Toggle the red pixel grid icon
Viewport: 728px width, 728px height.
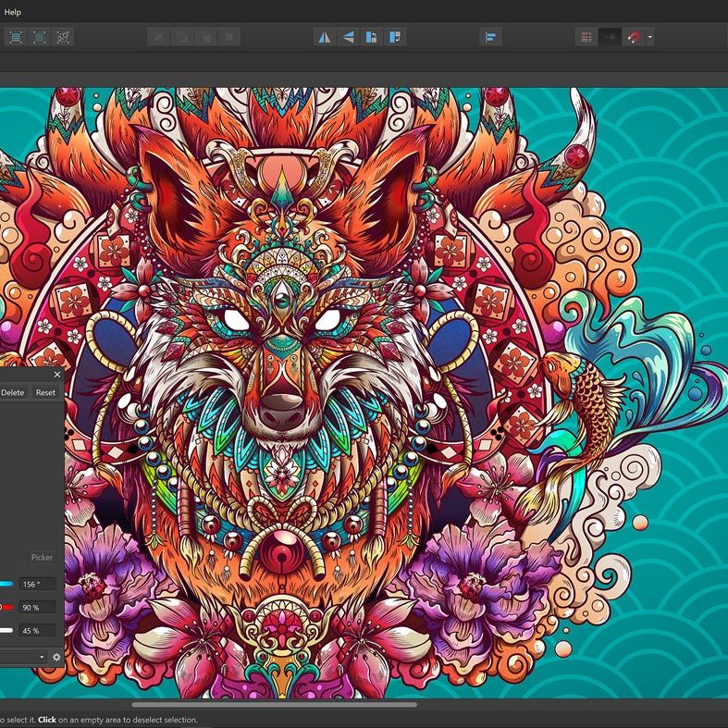coord(586,37)
